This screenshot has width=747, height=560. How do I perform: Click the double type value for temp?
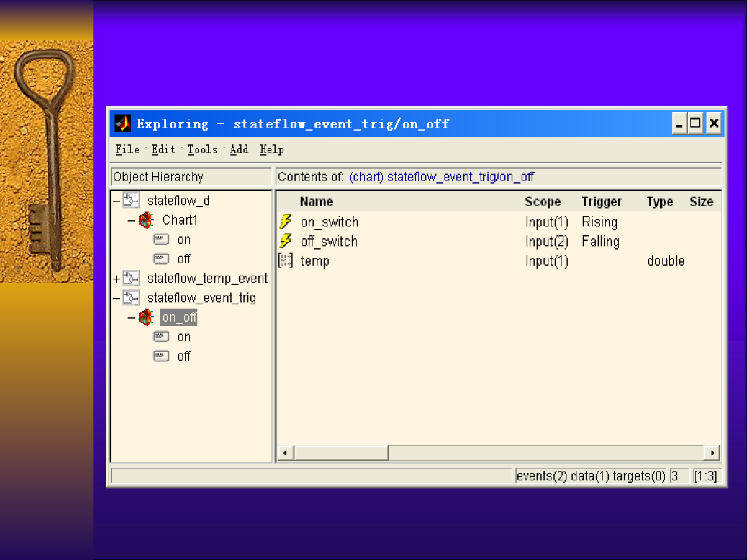tap(665, 261)
